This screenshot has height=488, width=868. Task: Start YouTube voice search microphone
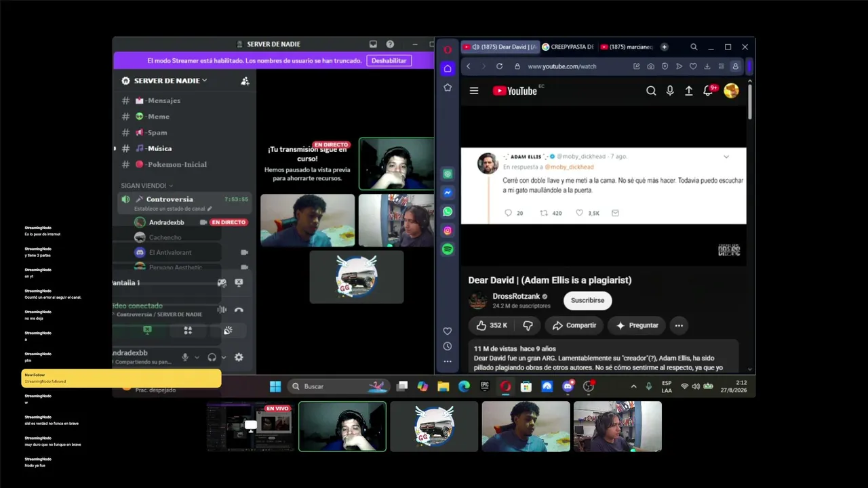pyautogui.click(x=670, y=91)
